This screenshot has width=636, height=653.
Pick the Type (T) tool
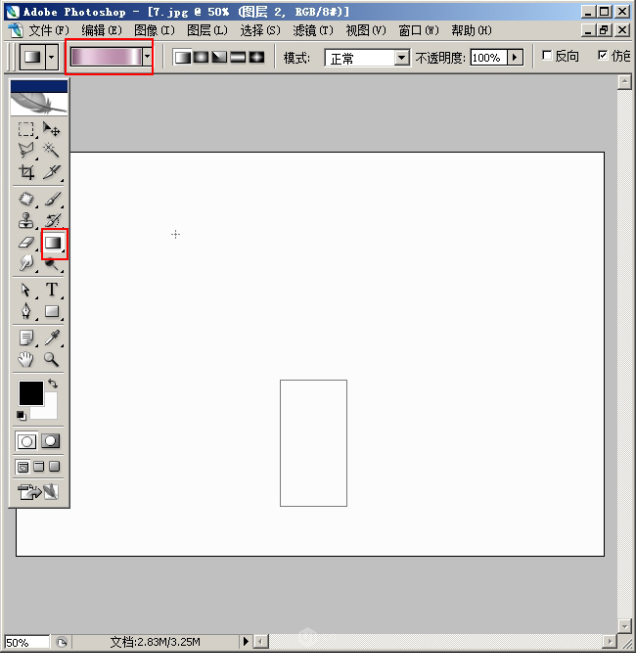tap(52, 290)
